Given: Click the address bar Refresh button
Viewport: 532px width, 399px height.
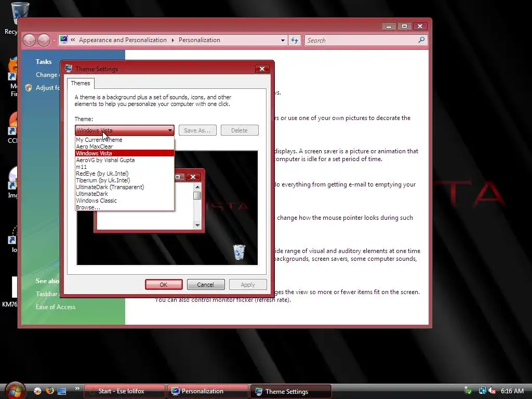Looking at the screenshot, I should (295, 41).
